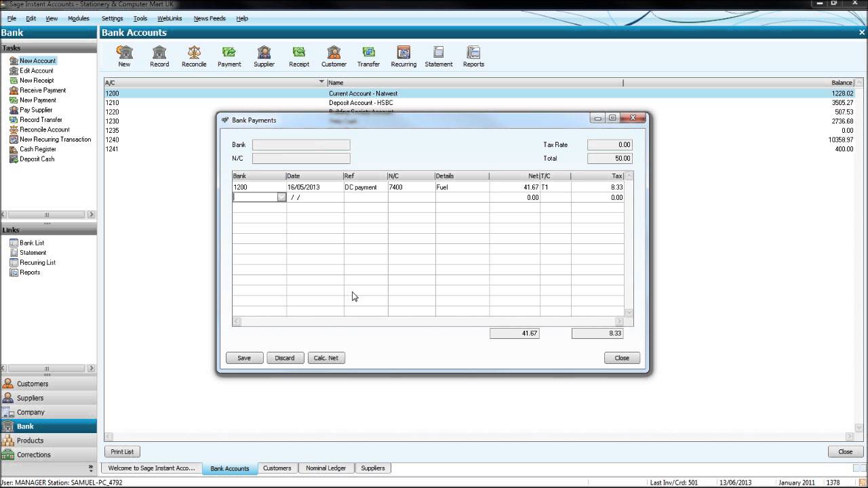Viewport: 868px width, 488px height.
Task: Open Edit Account task
Action: 36,70
